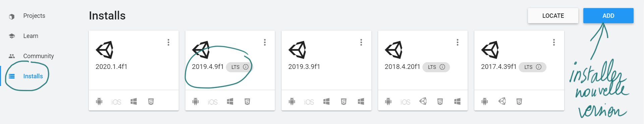Click Android module icon on 2020.1.4f1
This screenshot has width=644, height=124.
[x=99, y=101]
